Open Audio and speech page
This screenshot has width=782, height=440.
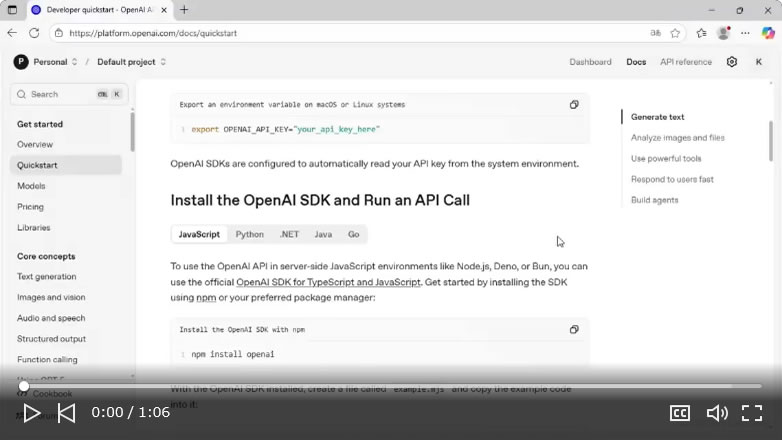[x=51, y=318]
